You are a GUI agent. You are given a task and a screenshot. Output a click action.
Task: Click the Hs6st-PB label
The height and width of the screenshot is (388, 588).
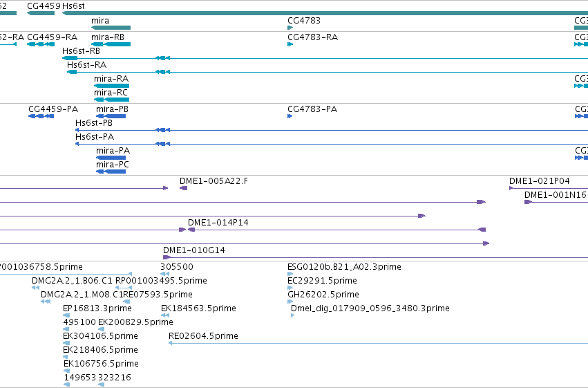[x=94, y=123]
